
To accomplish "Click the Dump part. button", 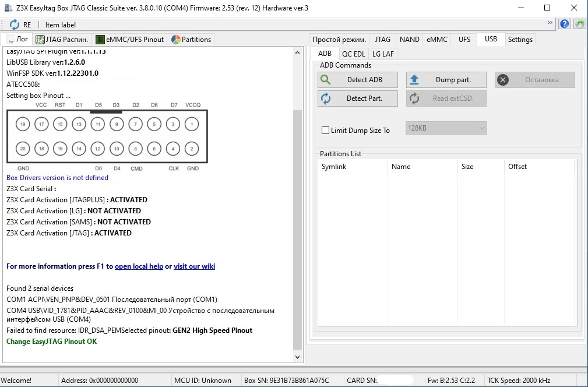I will (446, 80).
